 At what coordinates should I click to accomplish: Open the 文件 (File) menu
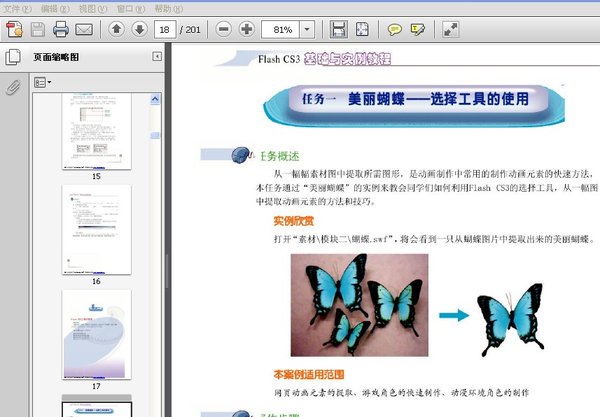tap(17, 8)
